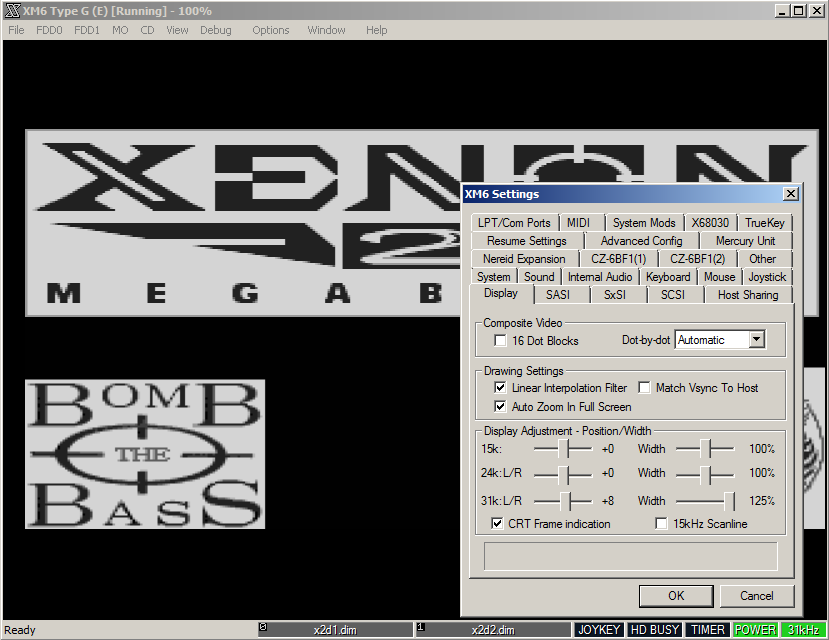829x640 pixels.
Task: Click the 31k Width slider at 125%
Action: tap(705, 500)
